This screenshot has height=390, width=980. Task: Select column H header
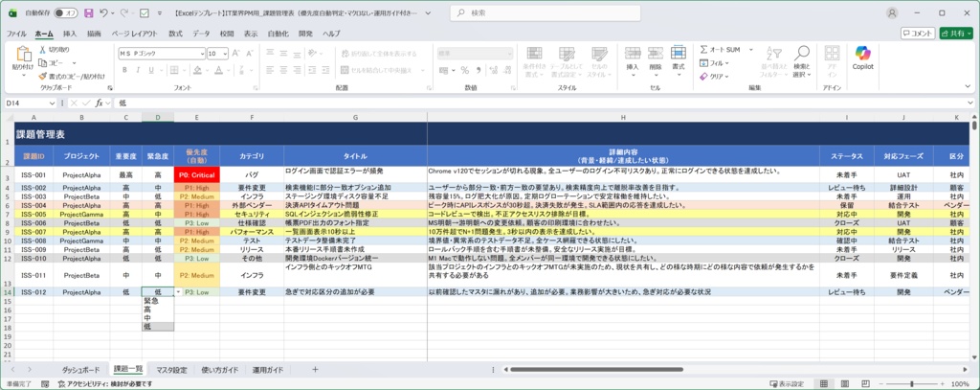[623, 117]
